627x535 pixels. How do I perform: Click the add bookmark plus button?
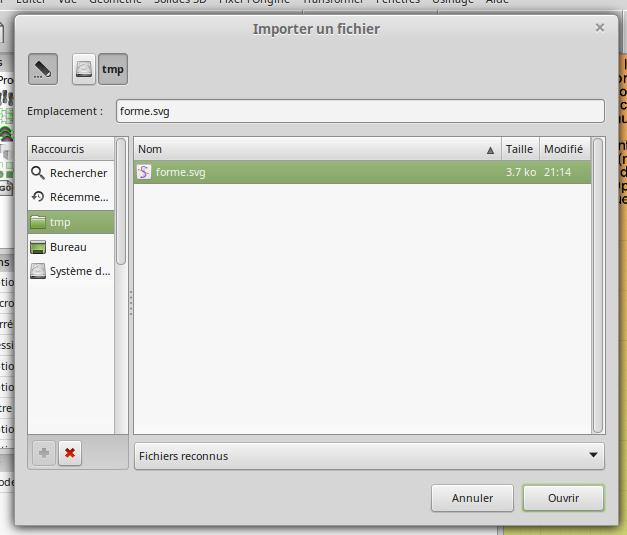pos(44,453)
